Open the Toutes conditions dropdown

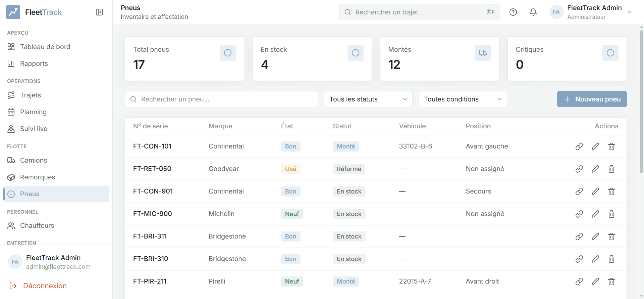click(x=463, y=99)
